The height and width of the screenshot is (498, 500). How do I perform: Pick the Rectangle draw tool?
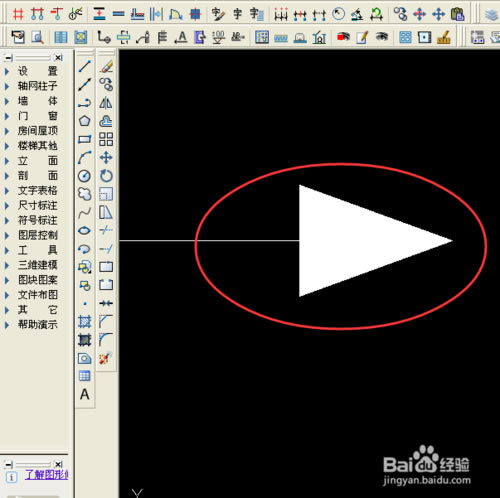[x=85, y=139]
